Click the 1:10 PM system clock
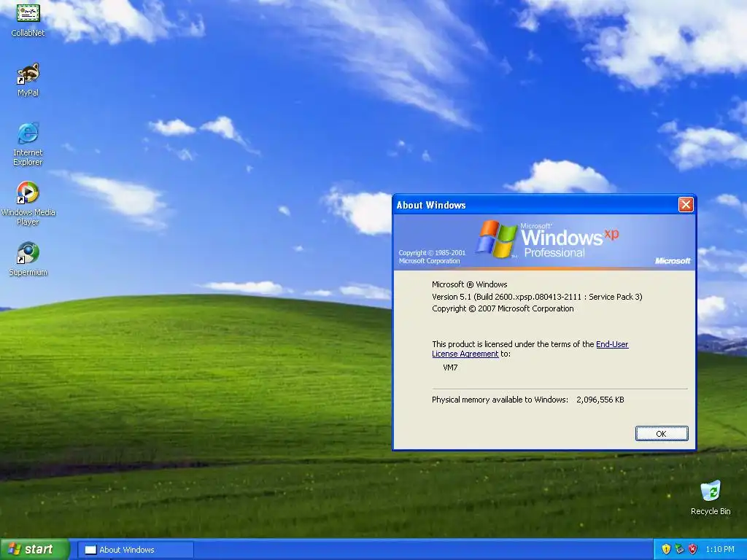 pyautogui.click(x=720, y=549)
